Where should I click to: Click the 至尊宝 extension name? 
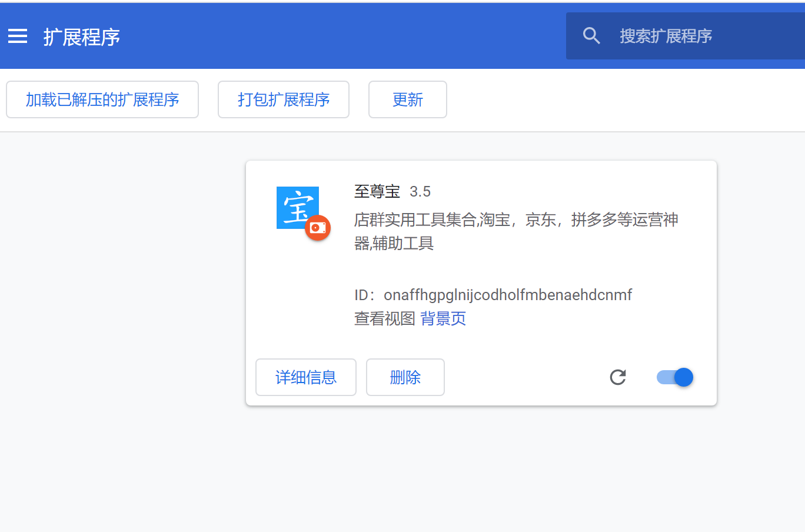[377, 191]
